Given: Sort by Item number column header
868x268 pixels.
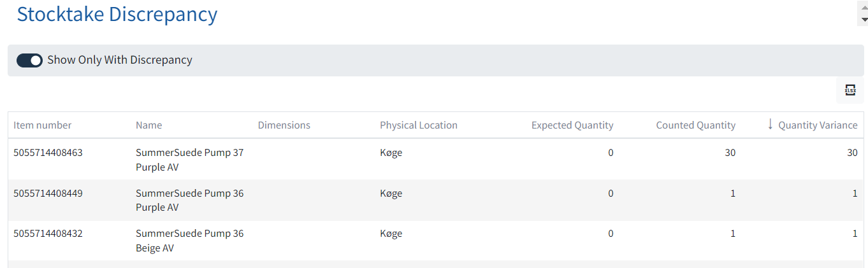Looking at the screenshot, I should [x=43, y=125].
